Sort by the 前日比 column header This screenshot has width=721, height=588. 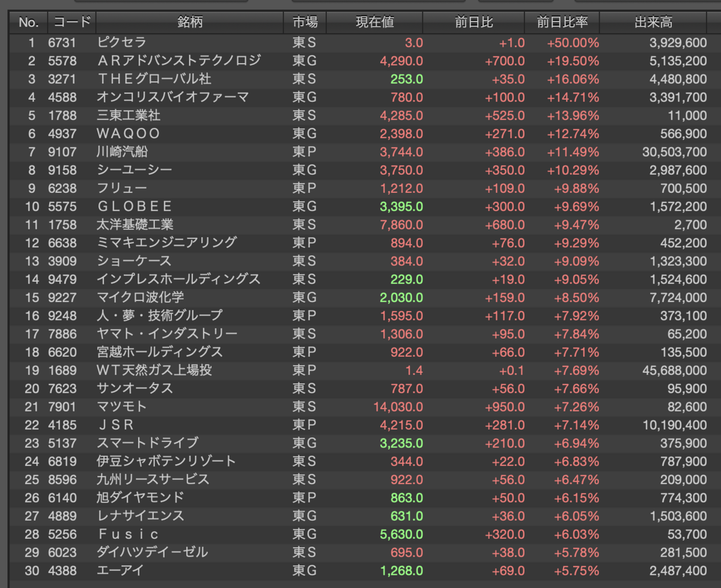(x=473, y=23)
